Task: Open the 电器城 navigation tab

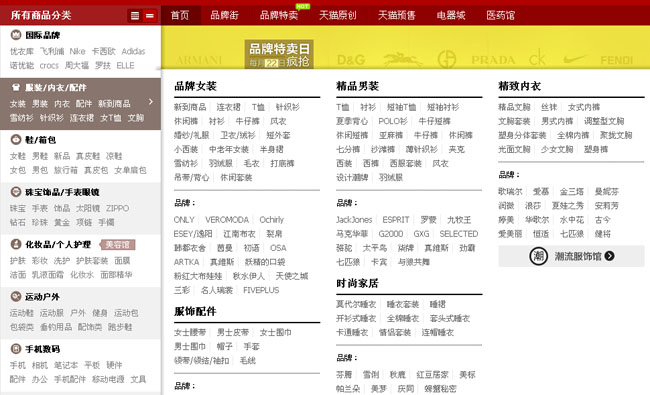Action: click(451, 16)
